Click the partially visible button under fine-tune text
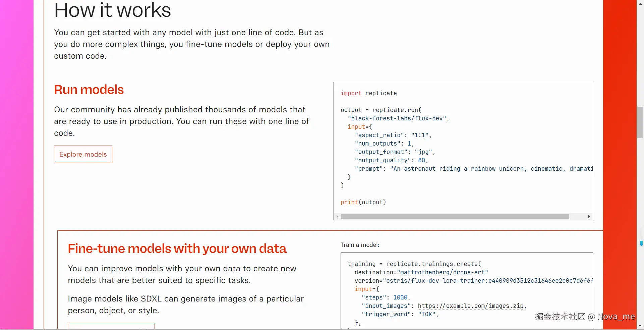Screen dimensions: 644x330 coord(111,326)
